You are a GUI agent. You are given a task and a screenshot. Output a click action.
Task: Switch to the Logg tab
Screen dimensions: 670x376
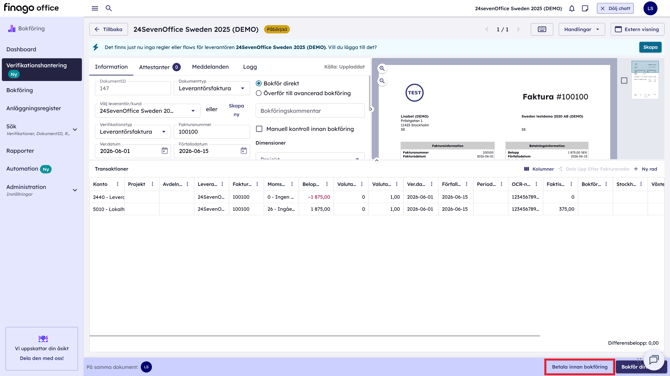(x=250, y=67)
